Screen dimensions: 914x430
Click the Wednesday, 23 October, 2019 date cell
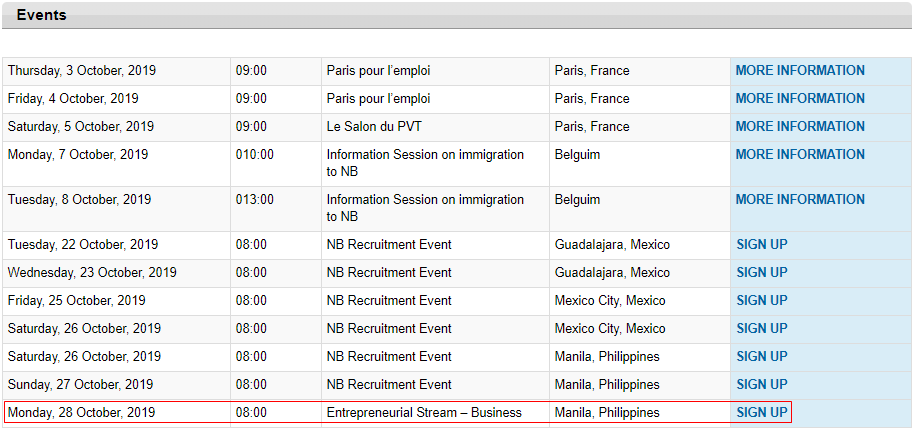pyautogui.click(x=92, y=273)
